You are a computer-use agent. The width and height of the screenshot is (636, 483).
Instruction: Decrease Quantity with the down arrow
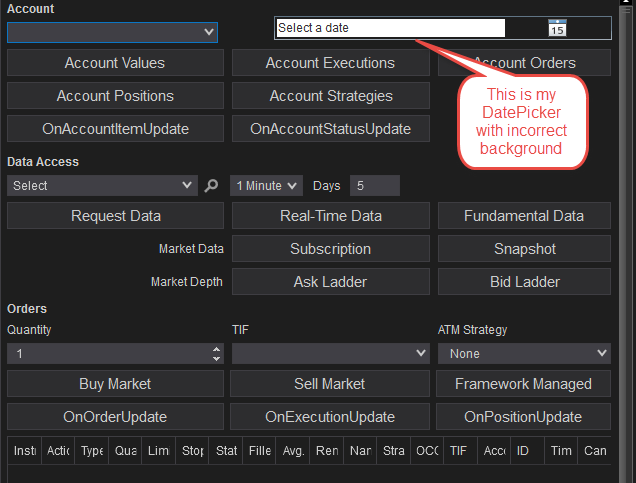[x=217, y=358]
